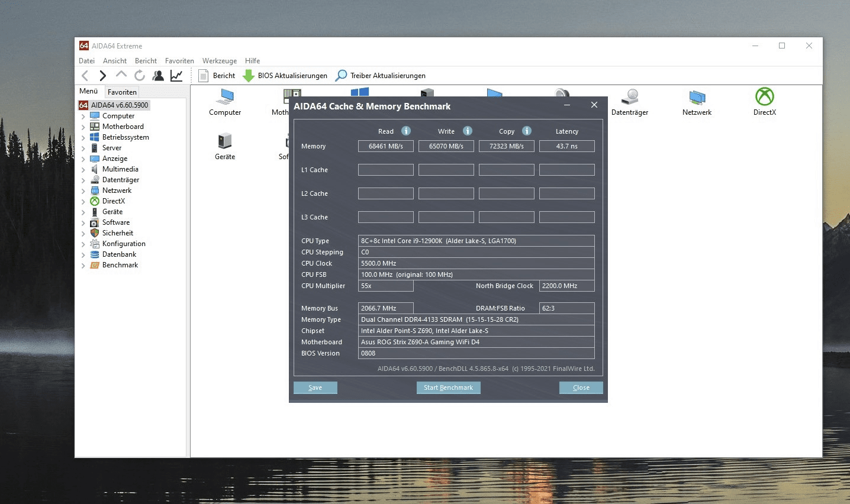Click the empty L1 Cache Read field
This screenshot has height=504, width=850.
coord(386,170)
